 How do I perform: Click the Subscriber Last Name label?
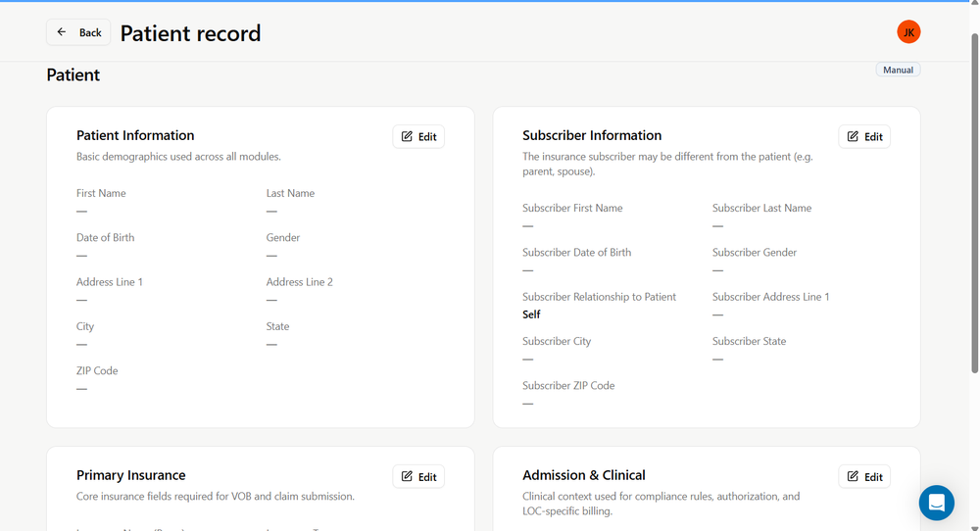pos(761,208)
